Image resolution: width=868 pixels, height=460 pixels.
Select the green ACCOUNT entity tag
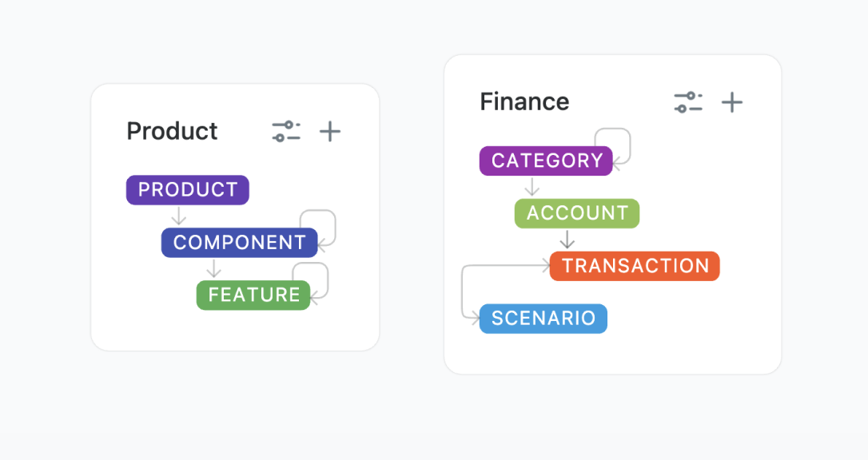pos(577,214)
